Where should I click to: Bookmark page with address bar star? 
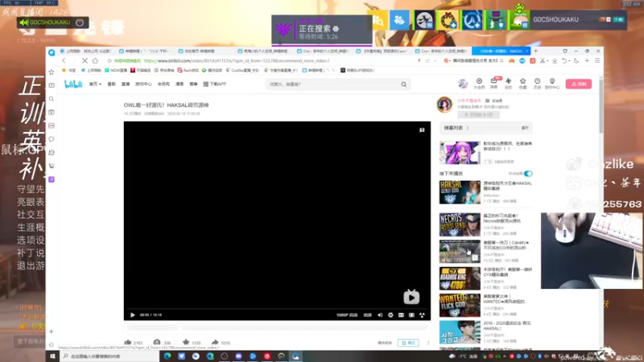tap(109, 61)
